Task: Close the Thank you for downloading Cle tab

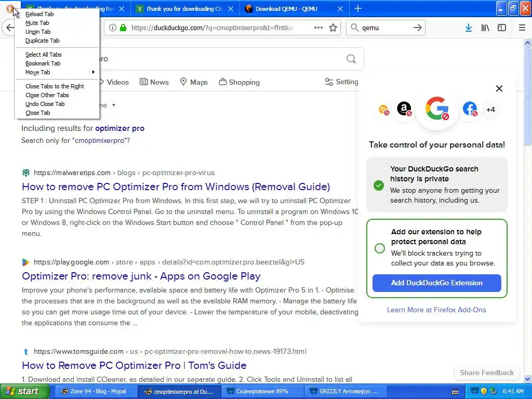Action: coord(231,9)
